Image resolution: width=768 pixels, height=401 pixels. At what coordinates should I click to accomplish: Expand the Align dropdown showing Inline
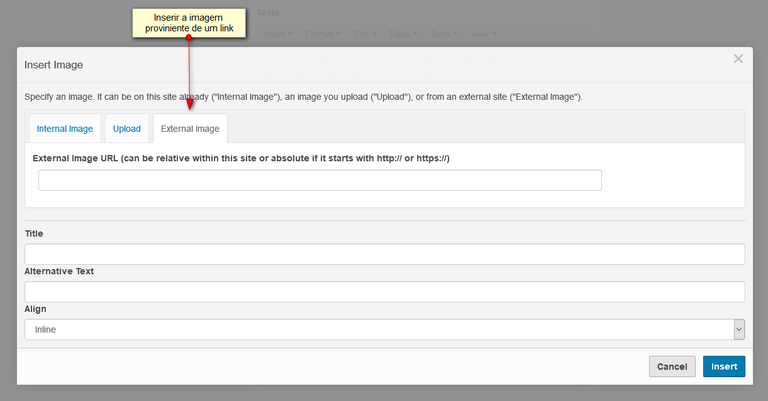click(385, 329)
